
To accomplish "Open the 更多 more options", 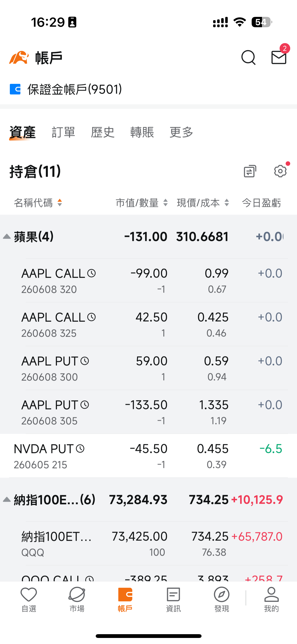I will (181, 132).
